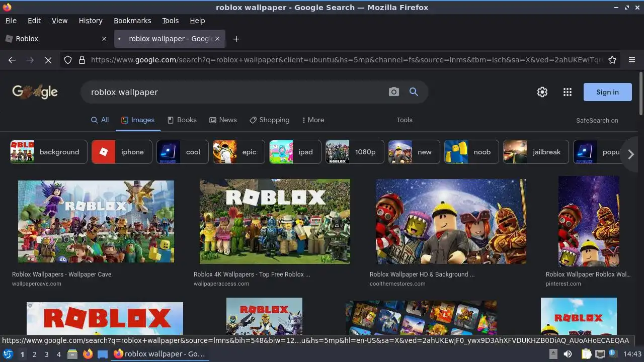
Task: Filter by the background chip
Action: coord(48,152)
